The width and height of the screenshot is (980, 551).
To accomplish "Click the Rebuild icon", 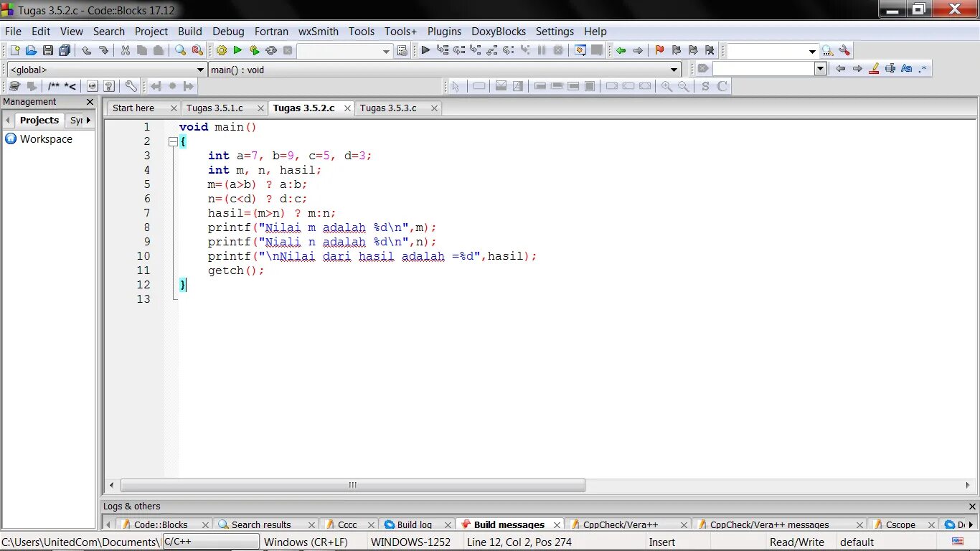I will pos(271,50).
